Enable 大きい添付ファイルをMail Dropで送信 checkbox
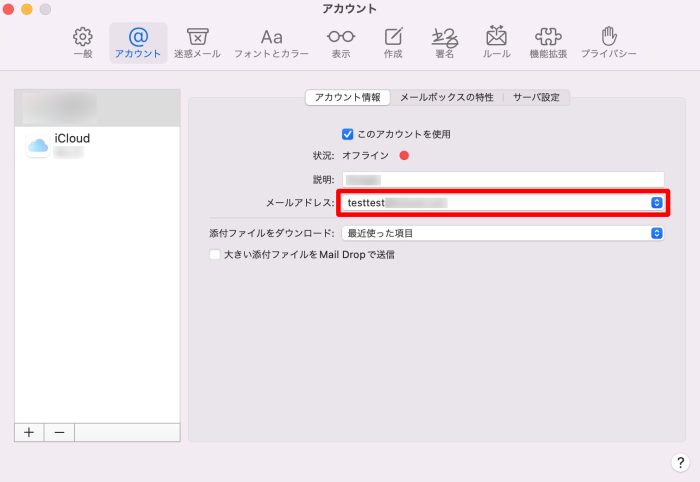 (x=214, y=255)
